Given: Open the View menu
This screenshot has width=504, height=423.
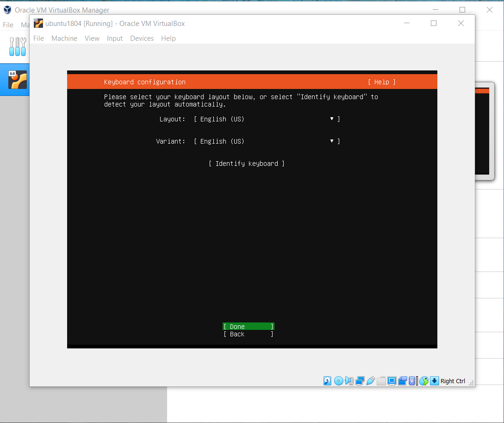Looking at the screenshot, I should [x=92, y=38].
